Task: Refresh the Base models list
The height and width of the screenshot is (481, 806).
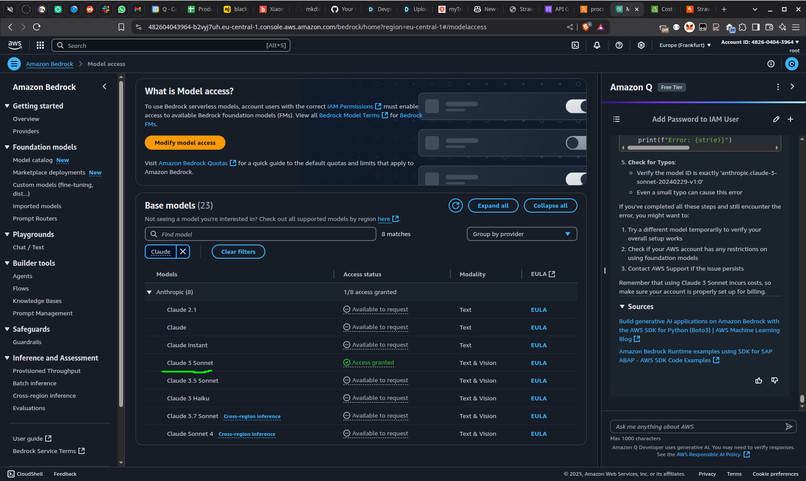Action: 455,206
